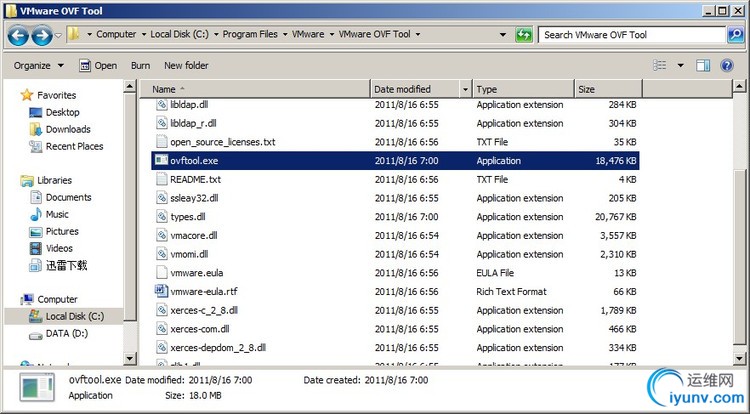The image size is (750, 414).
Task: Select Local Disk (C:) in navigation pane
Action: pos(66,316)
